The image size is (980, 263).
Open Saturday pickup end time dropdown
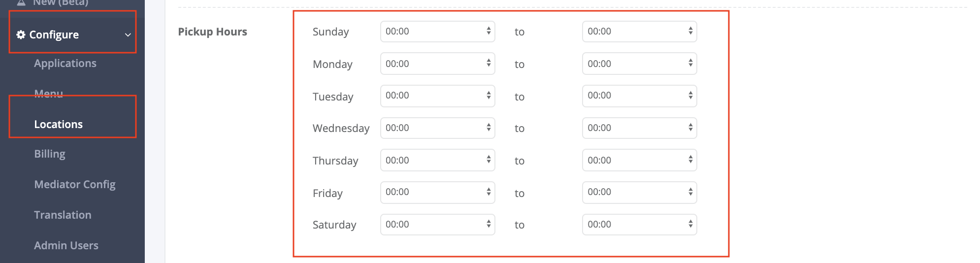tap(639, 225)
